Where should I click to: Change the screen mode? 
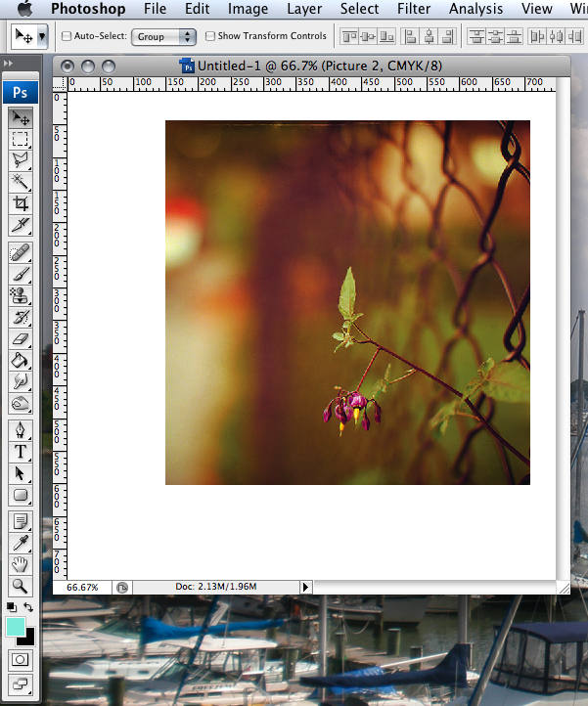click(x=20, y=684)
